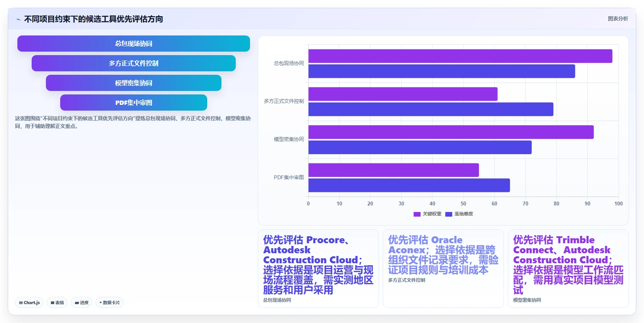Click the 多方正式文件控制 y-axis label
Screen dimensions: 644x323
click(x=284, y=101)
